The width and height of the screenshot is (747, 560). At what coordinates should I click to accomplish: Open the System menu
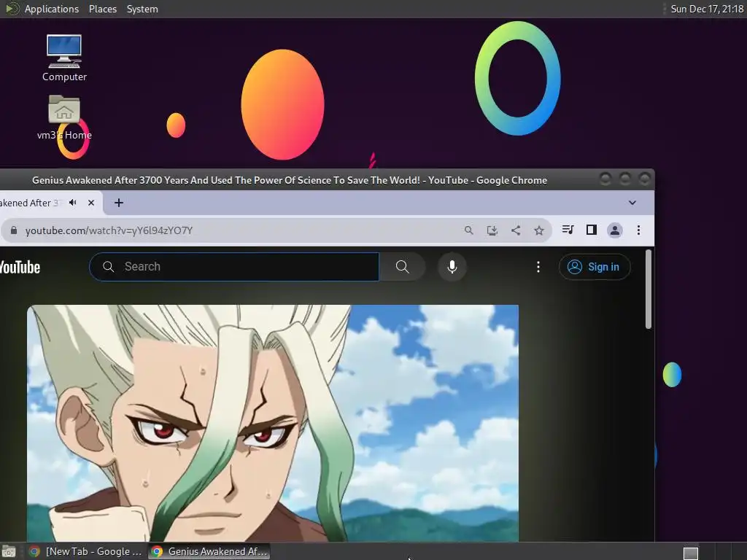[142, 9]
